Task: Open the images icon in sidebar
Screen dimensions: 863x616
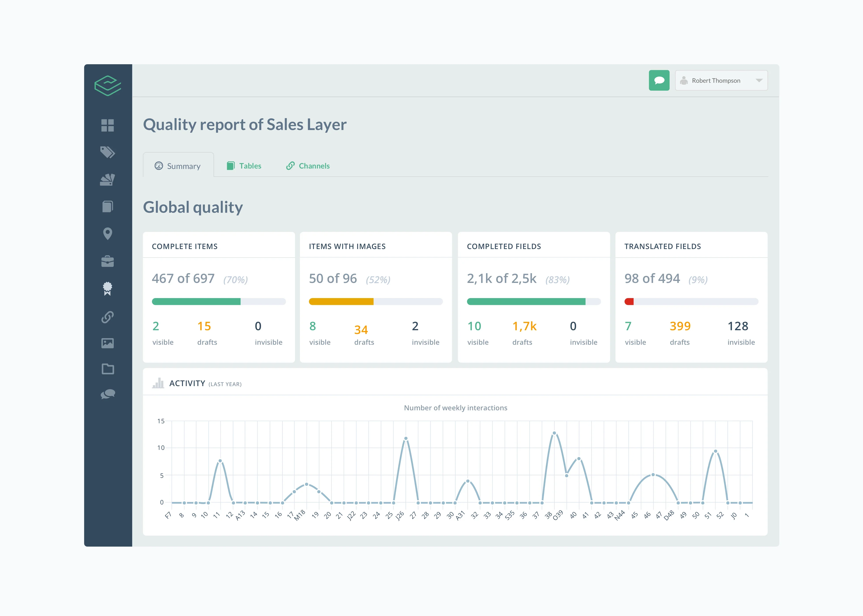Action: pos(108,343)
